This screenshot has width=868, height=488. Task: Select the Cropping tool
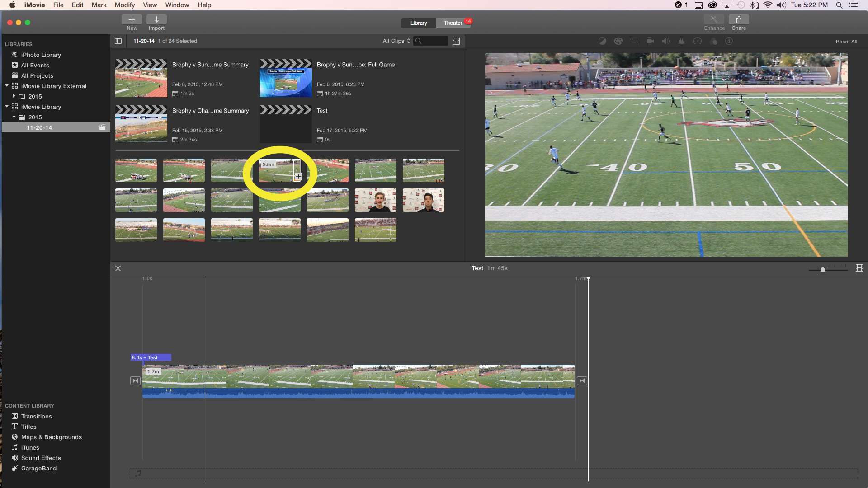coord(634,41)
